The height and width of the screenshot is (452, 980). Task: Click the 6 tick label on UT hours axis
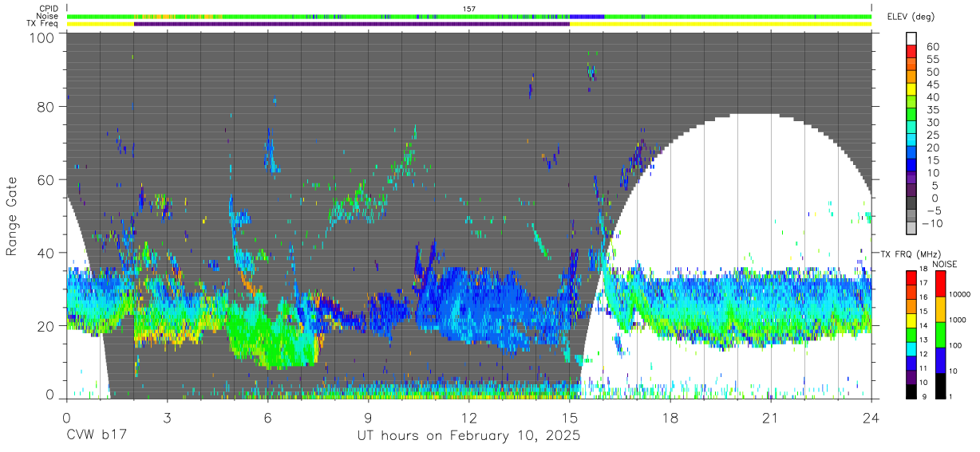[268, 417]
